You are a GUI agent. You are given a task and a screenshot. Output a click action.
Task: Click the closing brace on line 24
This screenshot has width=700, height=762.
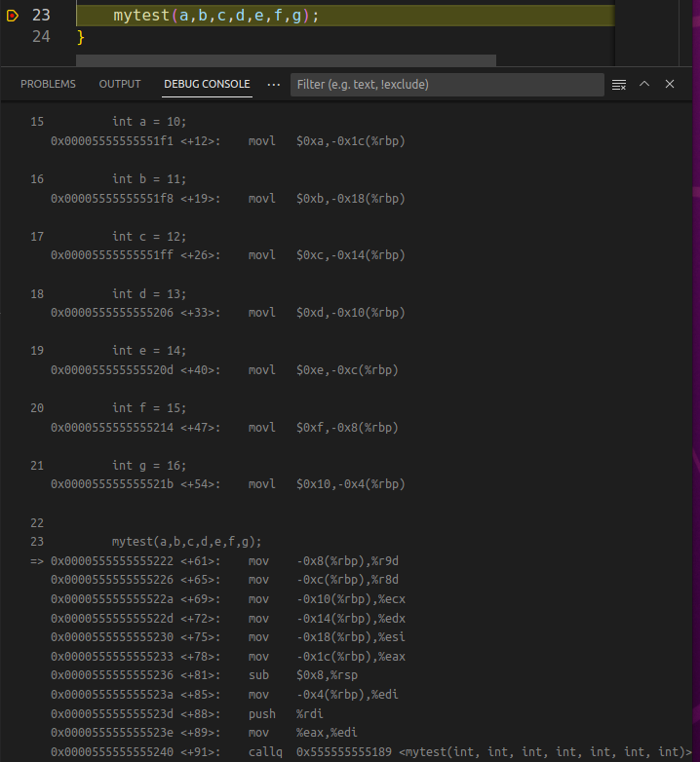click(81, 37)
